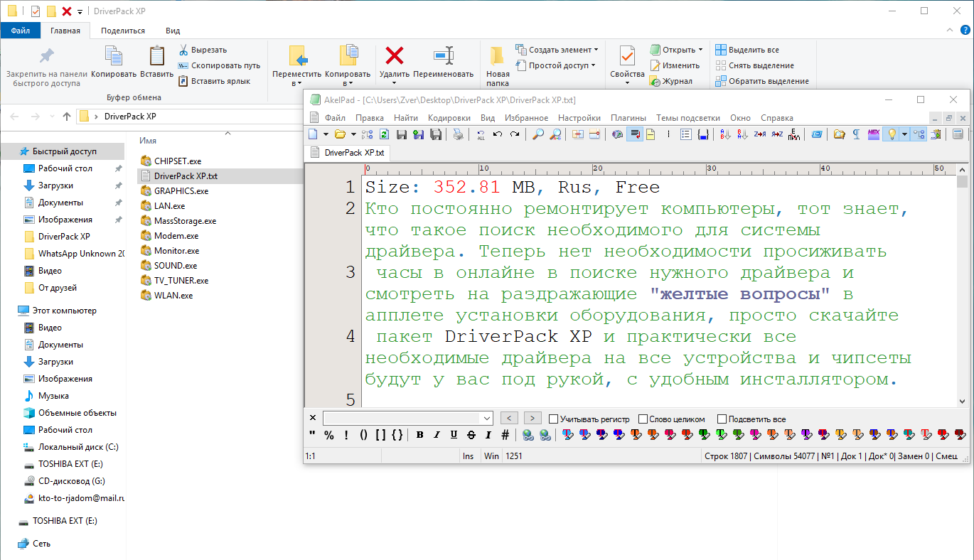This screenshot has width=974, height=560.
Task: Click the Redo arrow icon in AkelPad
Action: click(515, 134)
